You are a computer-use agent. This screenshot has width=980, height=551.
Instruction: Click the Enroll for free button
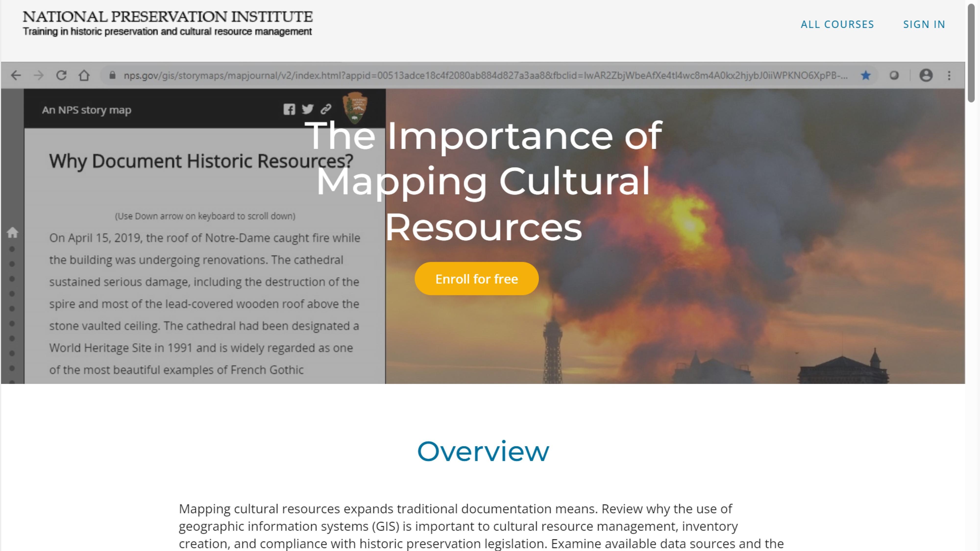coord(476,279)
